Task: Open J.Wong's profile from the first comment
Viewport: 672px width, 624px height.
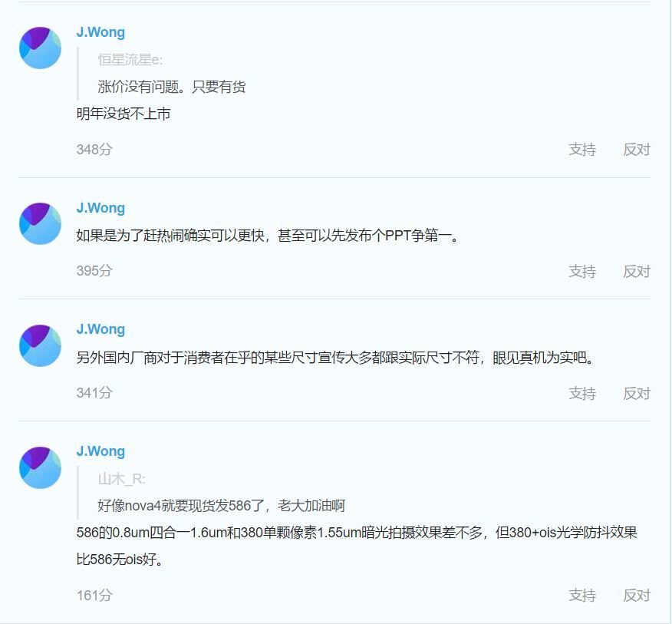Action: pos(100,31)
